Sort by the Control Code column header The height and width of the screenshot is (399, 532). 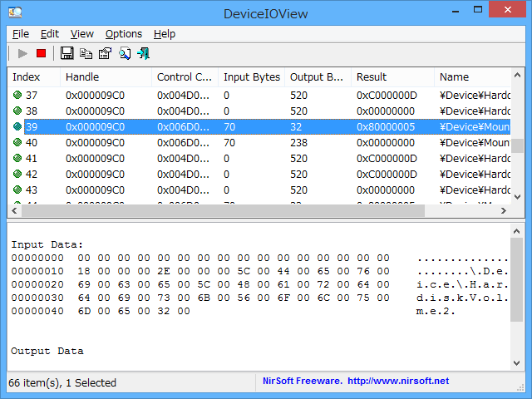185,77
